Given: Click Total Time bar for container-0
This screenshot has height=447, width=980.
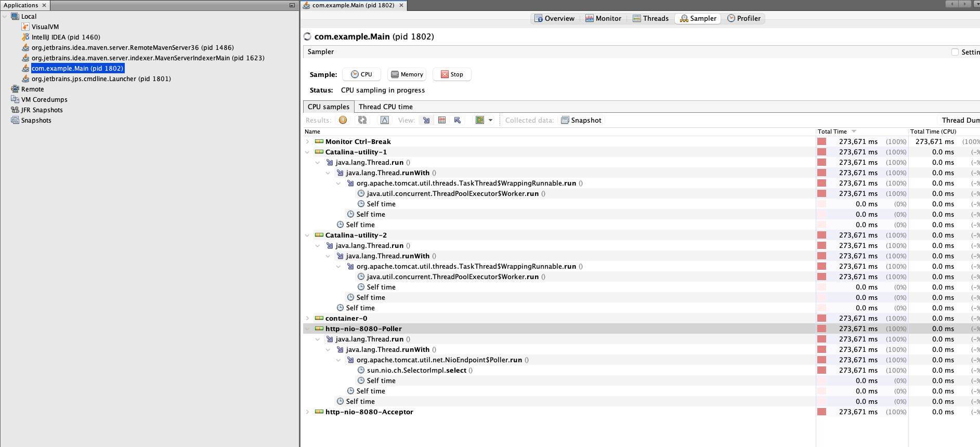Looking at the screenshot, I should (x=821, y=318).
